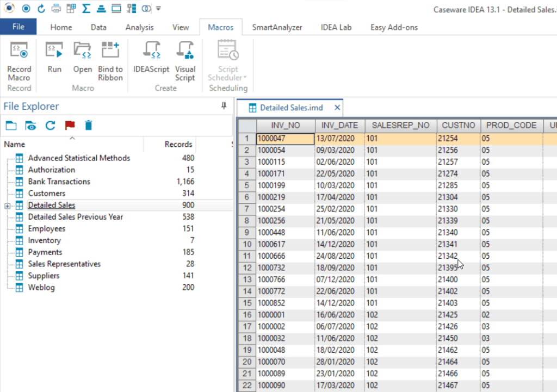Switch to the View ribbon tab

tap(181, 27)
